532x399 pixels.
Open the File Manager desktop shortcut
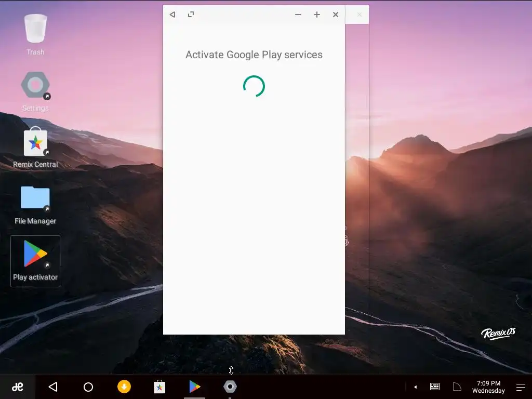[x=35, y=205]
